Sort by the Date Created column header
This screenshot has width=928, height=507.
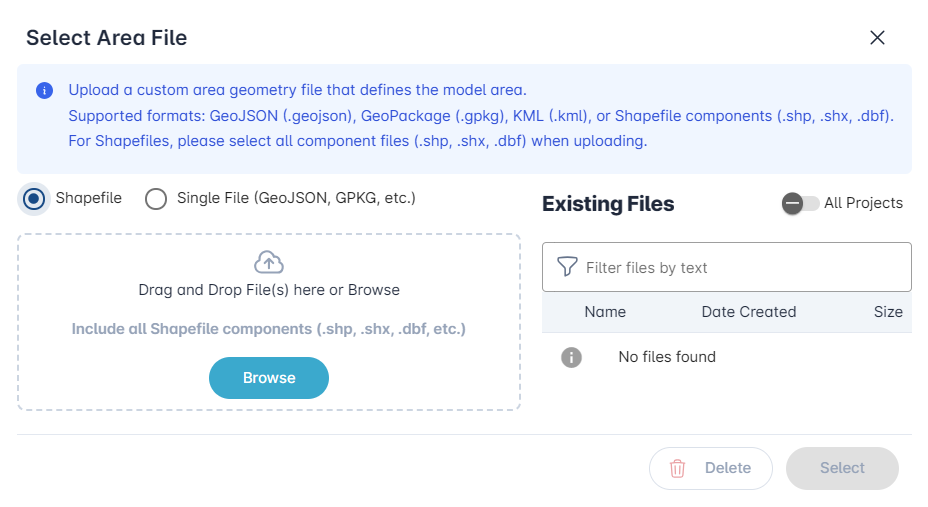click(749, 312)
